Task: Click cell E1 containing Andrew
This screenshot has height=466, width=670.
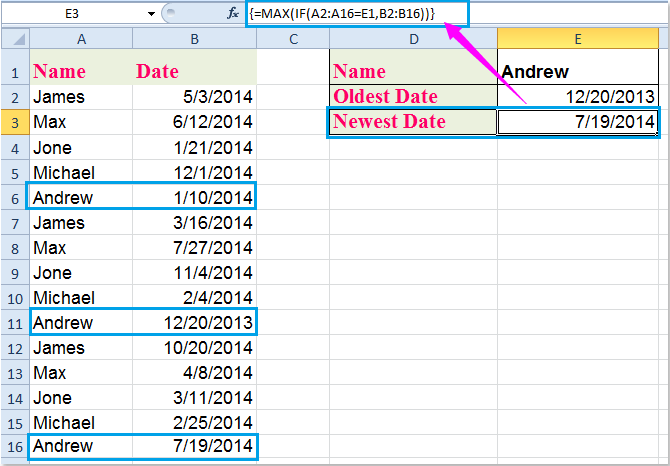Action: coord(578,72)
